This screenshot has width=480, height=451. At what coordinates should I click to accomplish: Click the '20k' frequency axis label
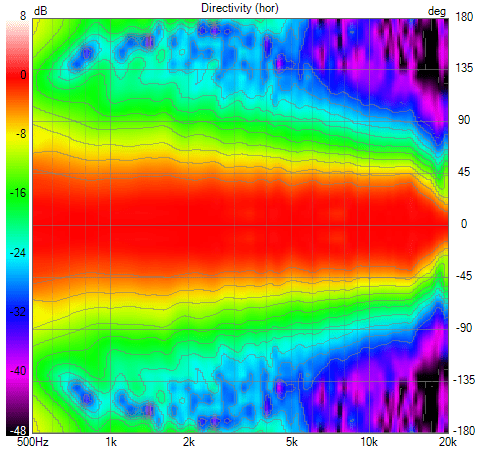pos(448,442)
